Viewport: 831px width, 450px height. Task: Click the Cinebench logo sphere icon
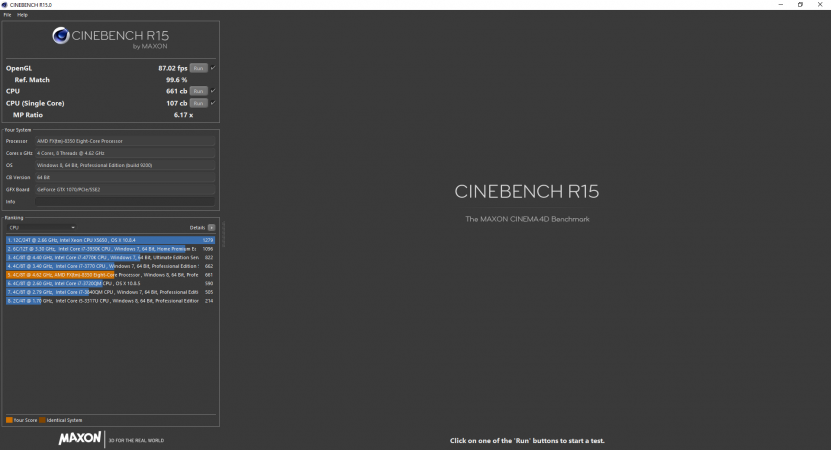(61, 36)
